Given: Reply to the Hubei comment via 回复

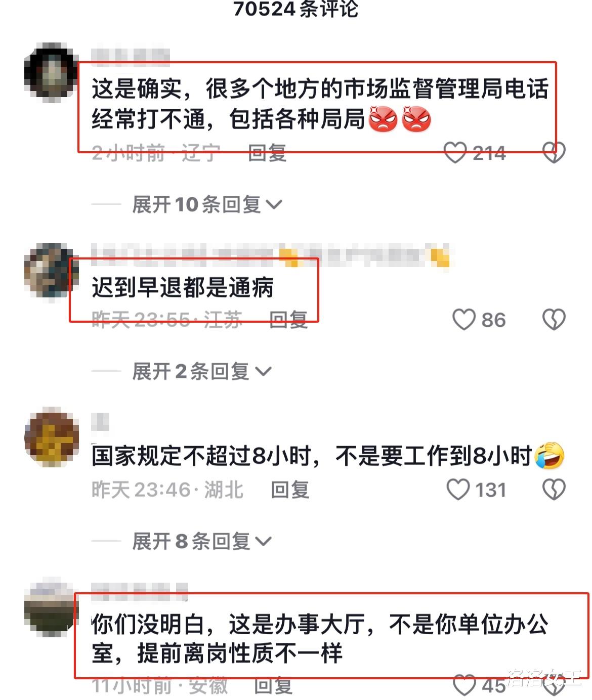Looking at the screenshot, I should [x=290, y=490].
